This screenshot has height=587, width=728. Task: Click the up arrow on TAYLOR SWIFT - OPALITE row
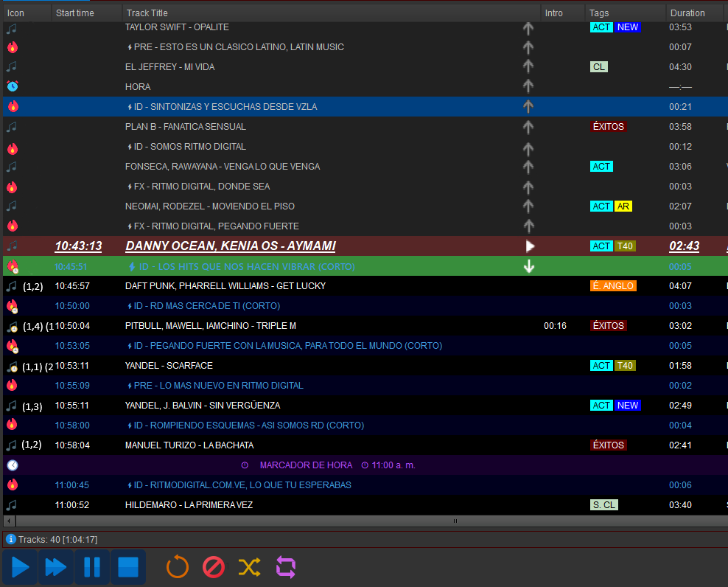pyautogui.click(x=528, y=27)
